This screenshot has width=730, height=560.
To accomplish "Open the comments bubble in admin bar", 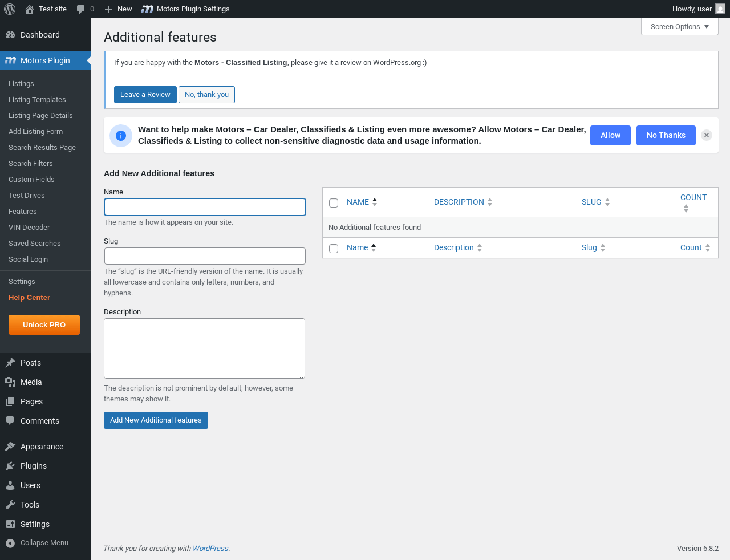I will (x=81, y=9).
